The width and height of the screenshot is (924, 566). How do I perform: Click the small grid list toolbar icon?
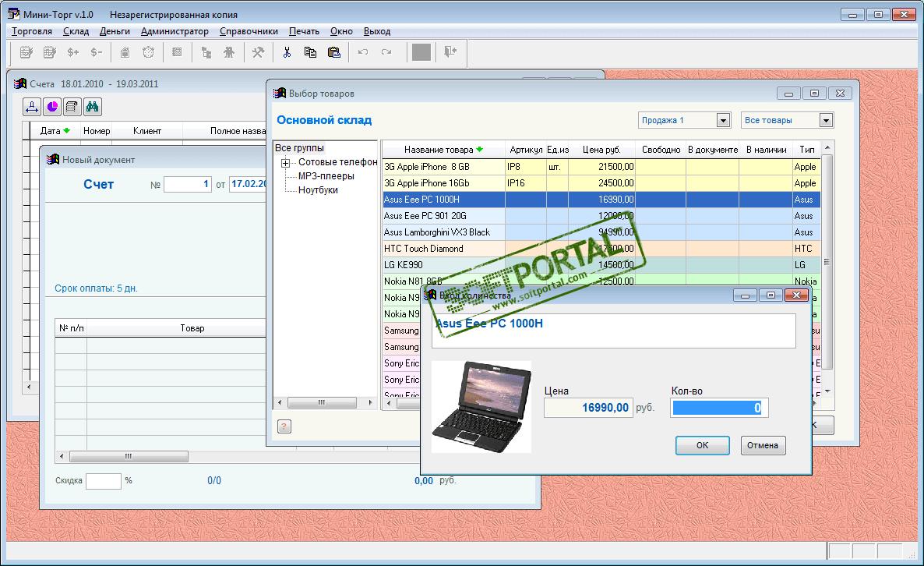[x=177, y=52]
